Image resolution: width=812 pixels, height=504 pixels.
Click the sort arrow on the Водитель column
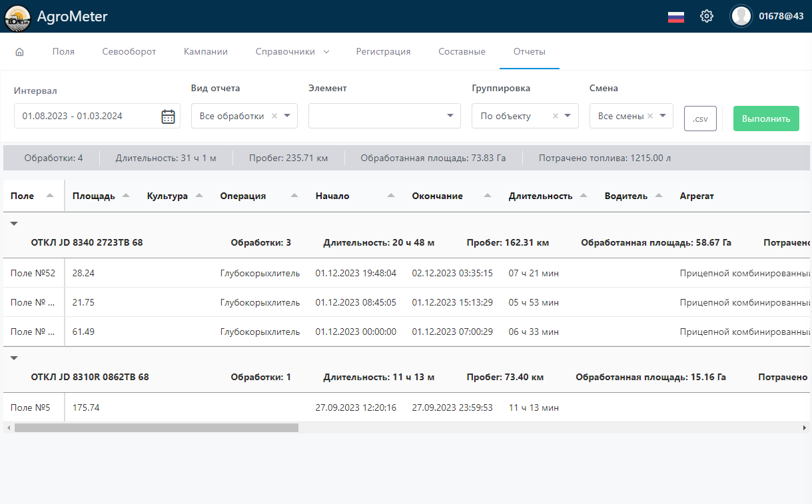tap(659, 195)
